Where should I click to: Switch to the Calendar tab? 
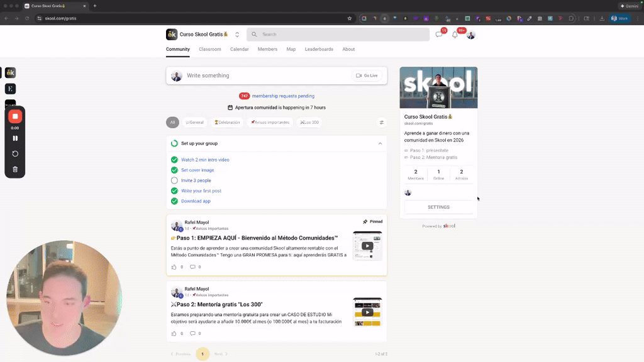(240, 49)
